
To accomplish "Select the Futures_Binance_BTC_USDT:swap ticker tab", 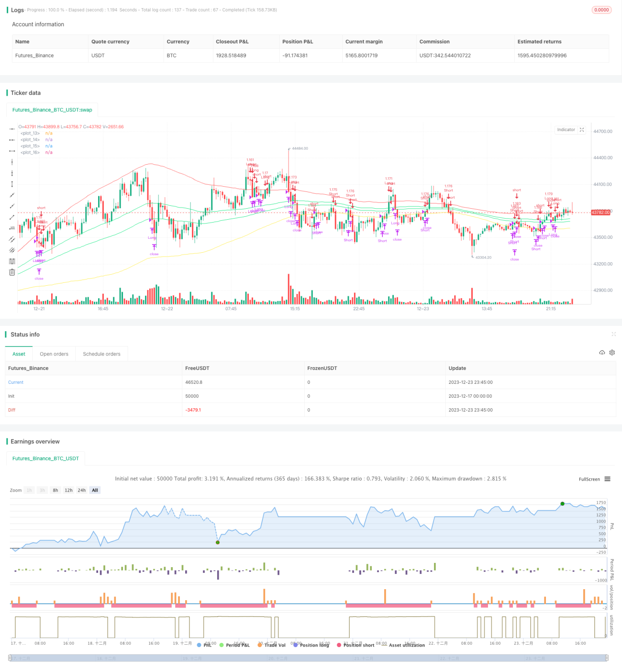I will pos(52,110).
